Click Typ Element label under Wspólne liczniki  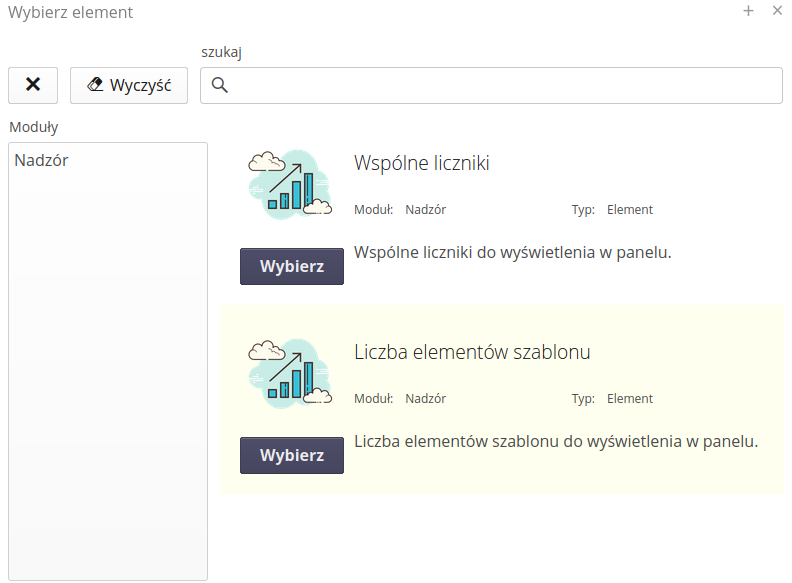[612, 210]
